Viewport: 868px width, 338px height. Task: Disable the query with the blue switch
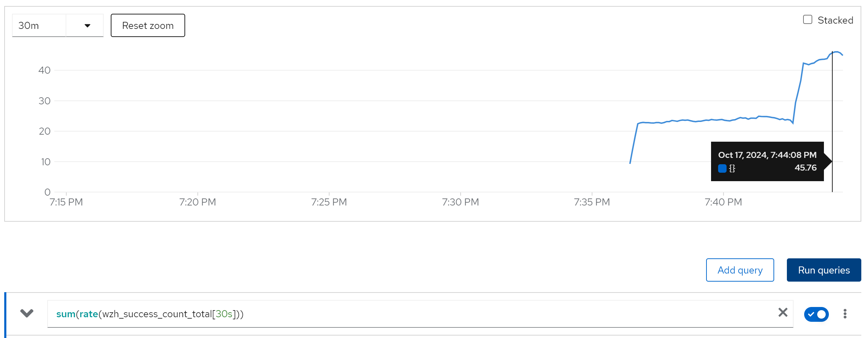pos(816,314)
